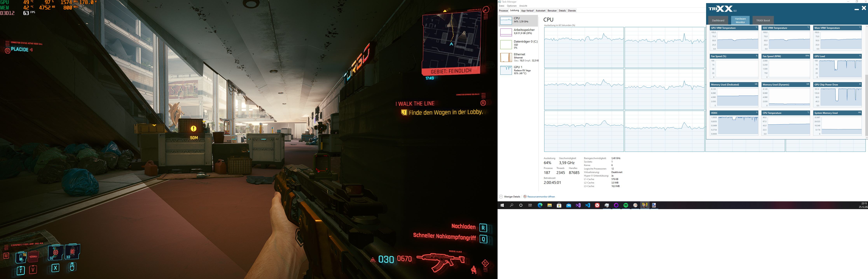868x279 pixels.
Task: Open the Ansicht menu
Action: click(523, 6)
